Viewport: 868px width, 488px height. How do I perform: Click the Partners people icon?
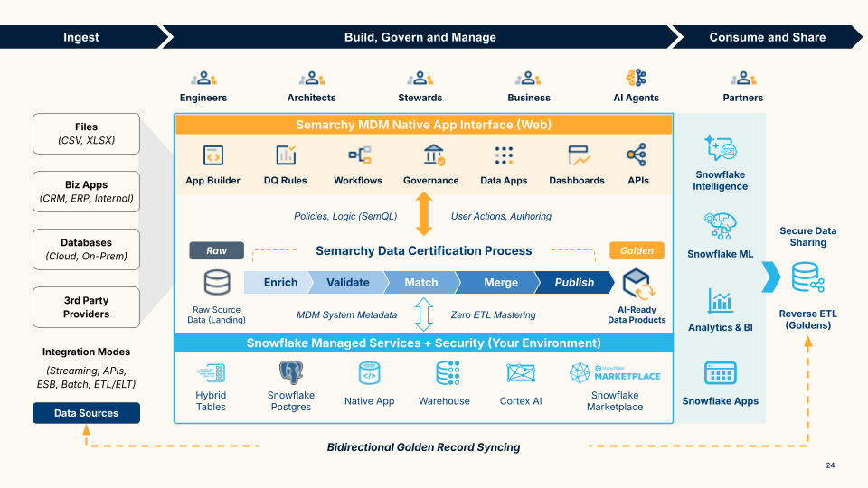pos(743,79)
